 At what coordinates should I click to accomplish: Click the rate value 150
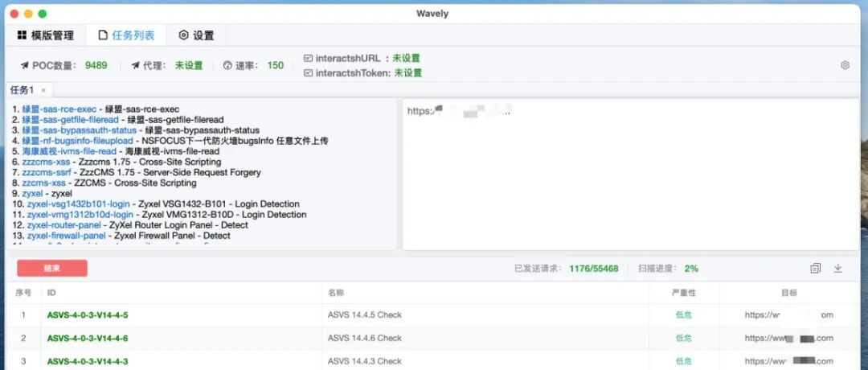click(275, 65)
